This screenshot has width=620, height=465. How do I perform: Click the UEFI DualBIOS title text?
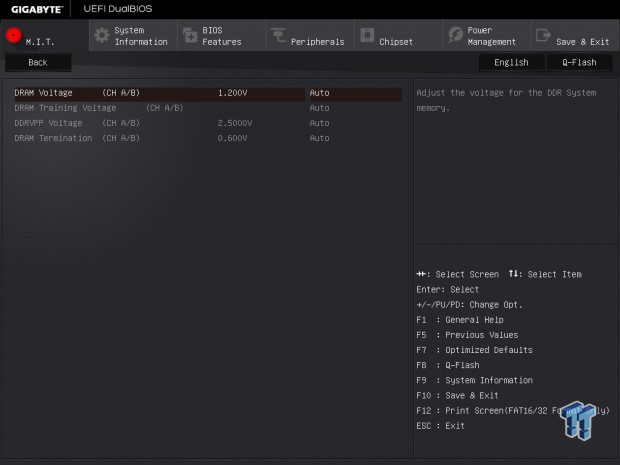tap(118, 9)
